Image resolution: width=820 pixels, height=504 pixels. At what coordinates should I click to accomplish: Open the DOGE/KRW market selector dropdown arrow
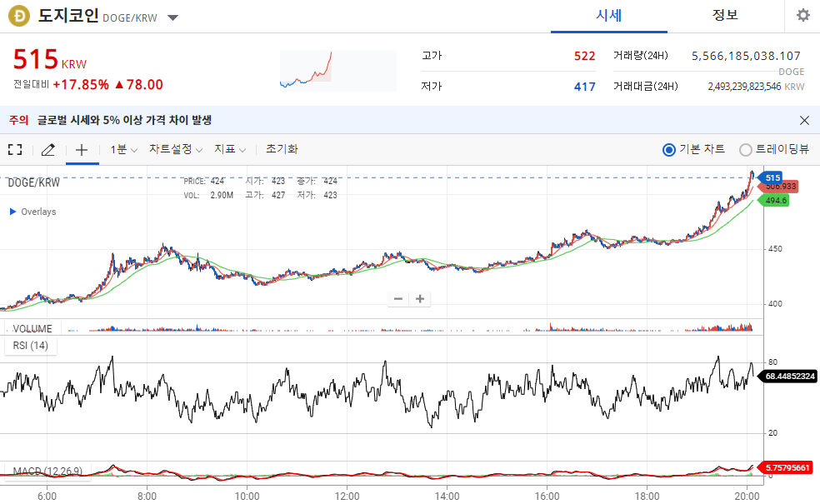pos(172,17)
